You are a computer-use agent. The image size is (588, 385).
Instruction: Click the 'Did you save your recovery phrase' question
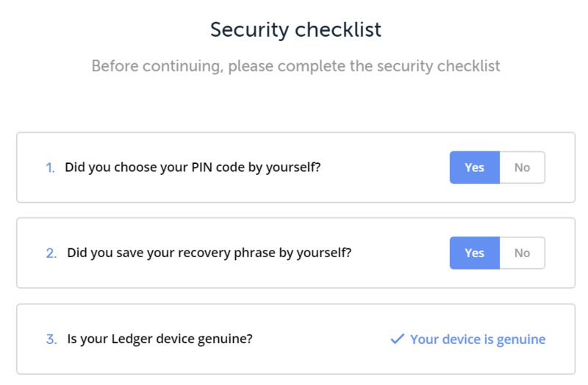(209, 253)
